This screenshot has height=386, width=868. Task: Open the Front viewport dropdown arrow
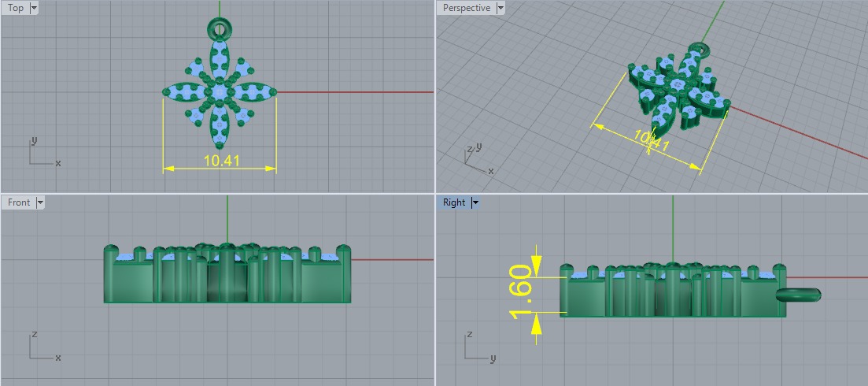click(x=40, y=202)
